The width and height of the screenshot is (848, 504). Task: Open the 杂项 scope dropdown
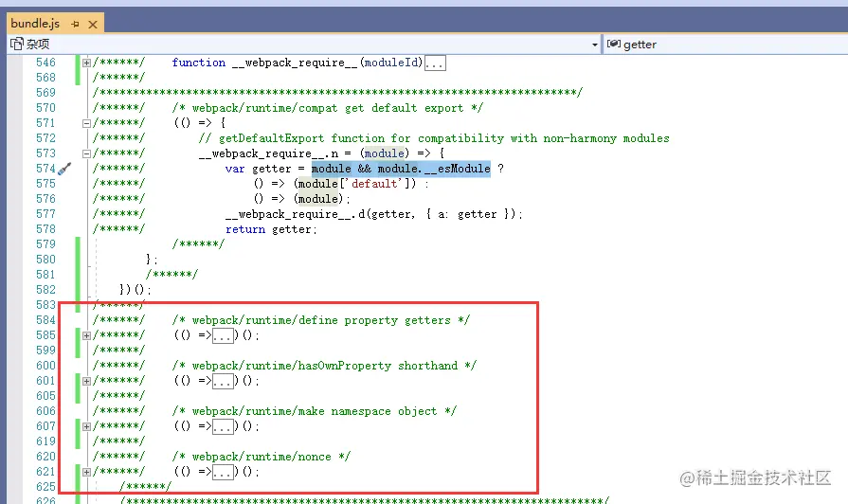click(x=594, y=45)
